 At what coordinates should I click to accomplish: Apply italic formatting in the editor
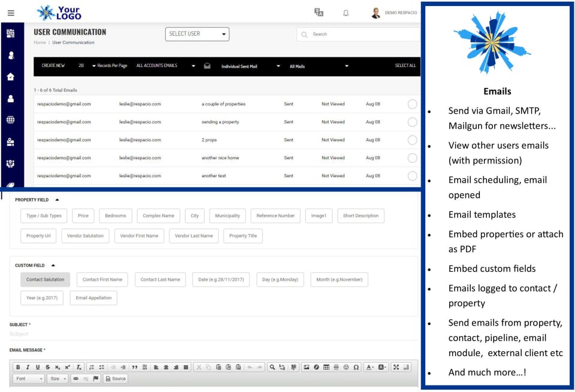pos(28,367)
